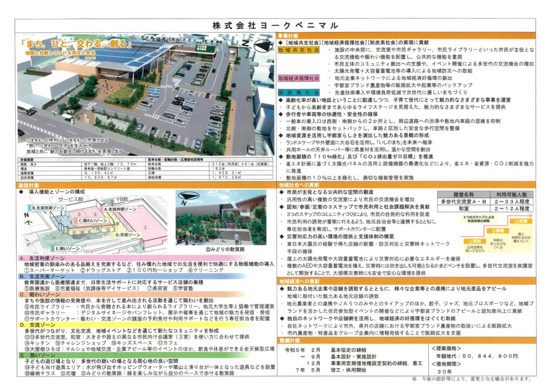Viewport: 555px width, 392px height.
Task: Select annual rent 年額地代:50,844,900円
Action: coord(476,356)
